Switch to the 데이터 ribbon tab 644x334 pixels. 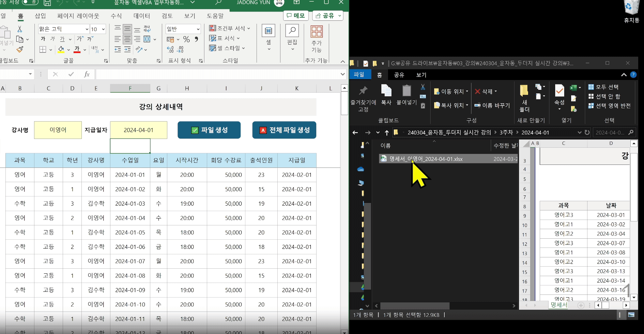click(x=142, y=16)
